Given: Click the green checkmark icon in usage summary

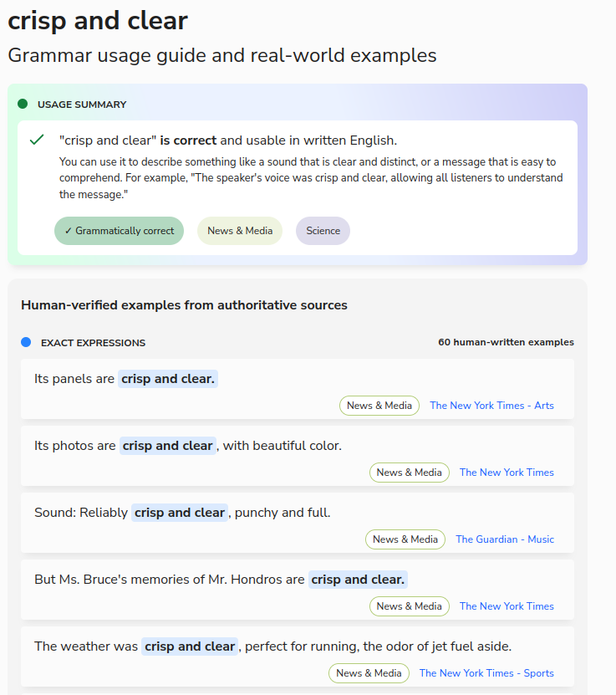Looking at the screenshot, I should [37, 140].
